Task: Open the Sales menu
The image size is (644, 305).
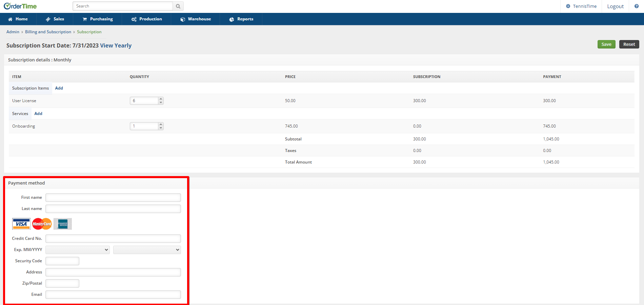Action: point(55,19)
